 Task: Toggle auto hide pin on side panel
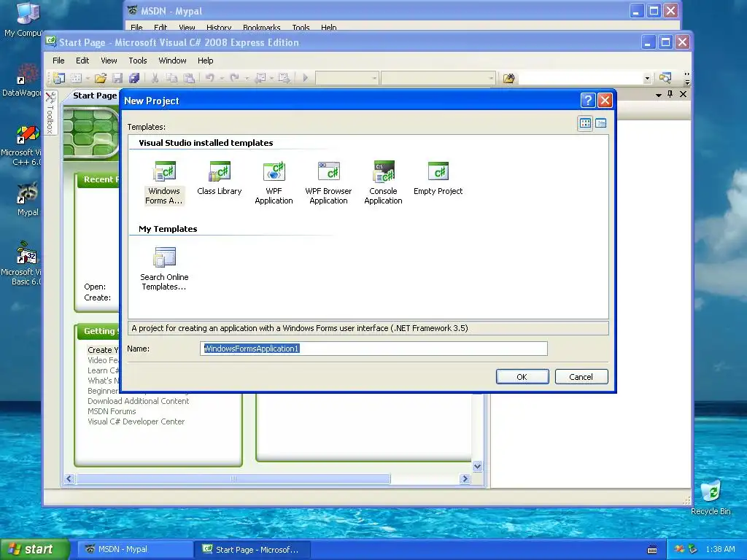pos(670,94)
